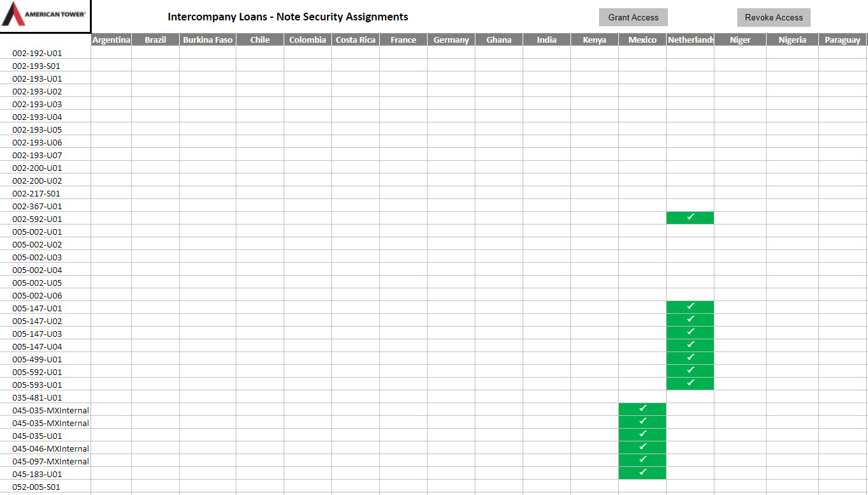
Task: Select the Niger column header
Action: (740, 40)
